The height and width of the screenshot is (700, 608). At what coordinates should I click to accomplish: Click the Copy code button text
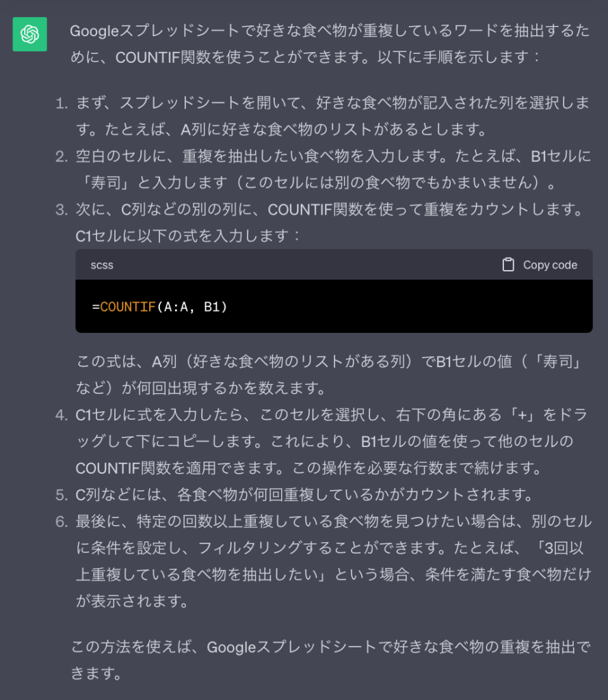pyautogui.click(x=550, y=265)
